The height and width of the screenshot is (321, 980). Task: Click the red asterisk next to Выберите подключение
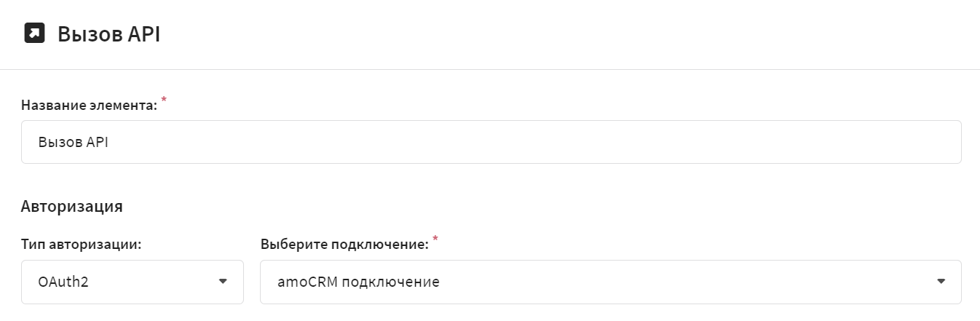tap(435, 239)
